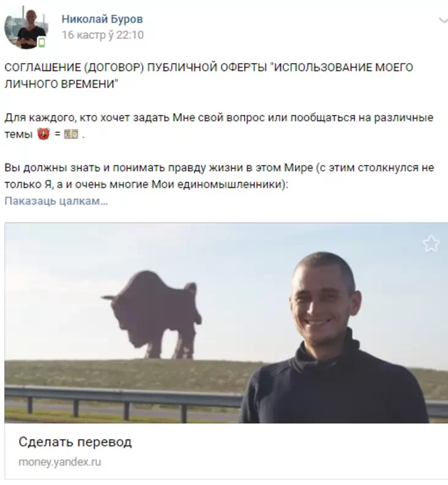Click the smiling man in the photo
Image resolution: width=448 pixels, height=485 pixels.
click(x=332, y=339)
